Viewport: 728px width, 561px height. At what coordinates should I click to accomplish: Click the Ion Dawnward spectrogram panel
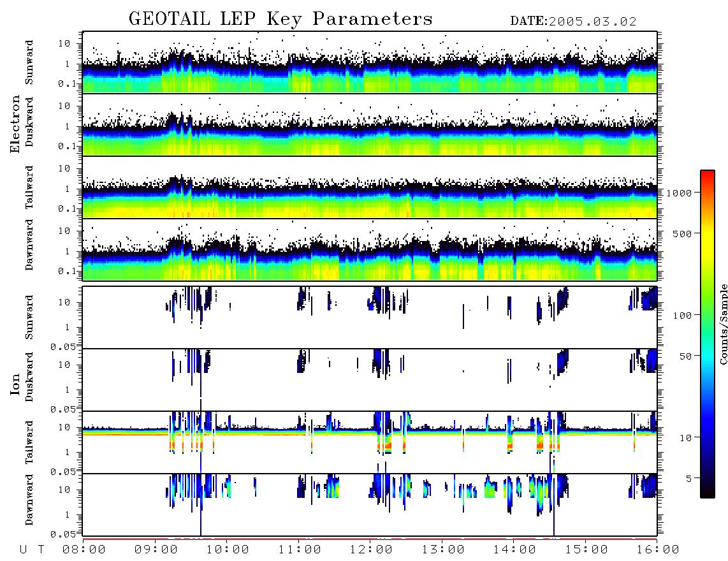pos(370,505)
